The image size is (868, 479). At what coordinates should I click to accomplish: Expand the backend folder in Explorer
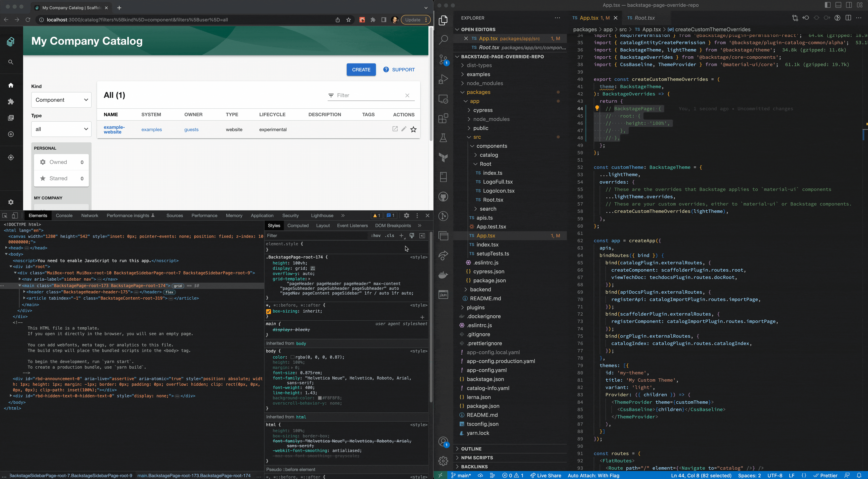click(x=480, y=289)
